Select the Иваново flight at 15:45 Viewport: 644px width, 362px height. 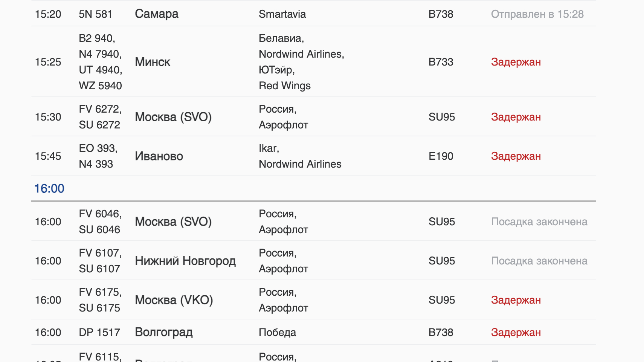pos(313,156)
